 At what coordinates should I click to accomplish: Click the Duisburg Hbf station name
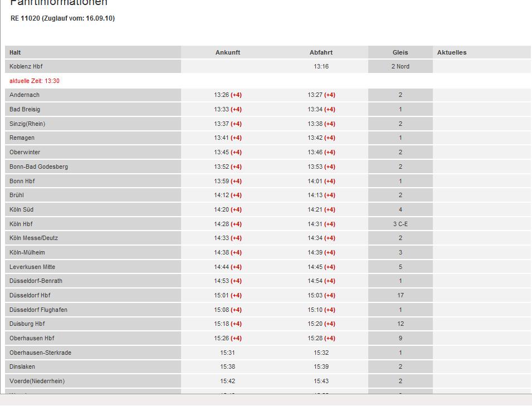(x=27, y=324)
